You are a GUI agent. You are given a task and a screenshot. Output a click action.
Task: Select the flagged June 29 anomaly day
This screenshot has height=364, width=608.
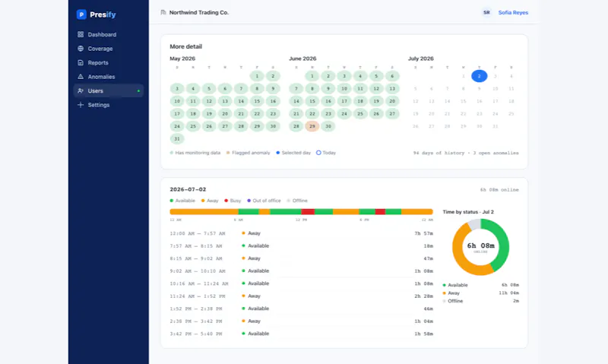point(312,126)
